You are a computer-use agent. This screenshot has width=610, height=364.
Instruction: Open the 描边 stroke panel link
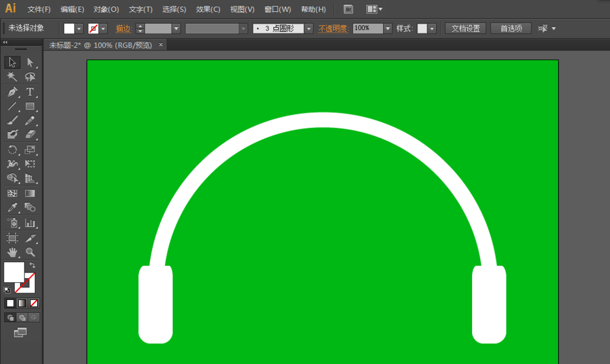(x=123, y=29)
